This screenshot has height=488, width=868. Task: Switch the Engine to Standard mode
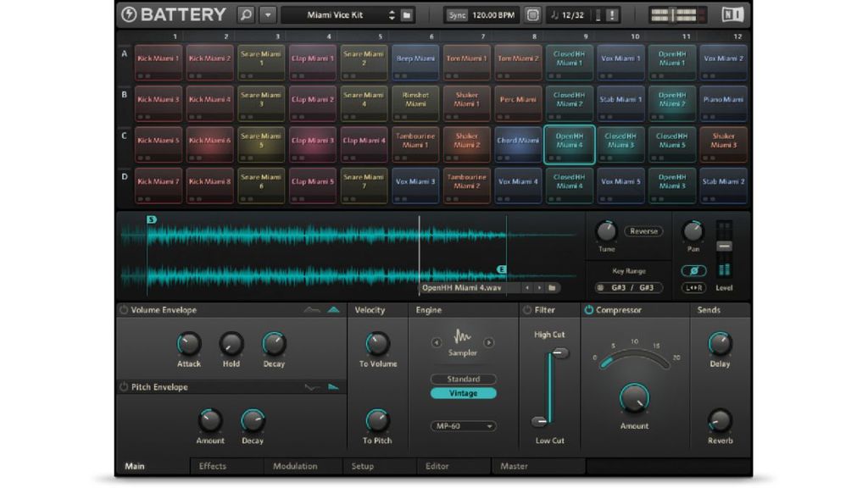[462, 379]
